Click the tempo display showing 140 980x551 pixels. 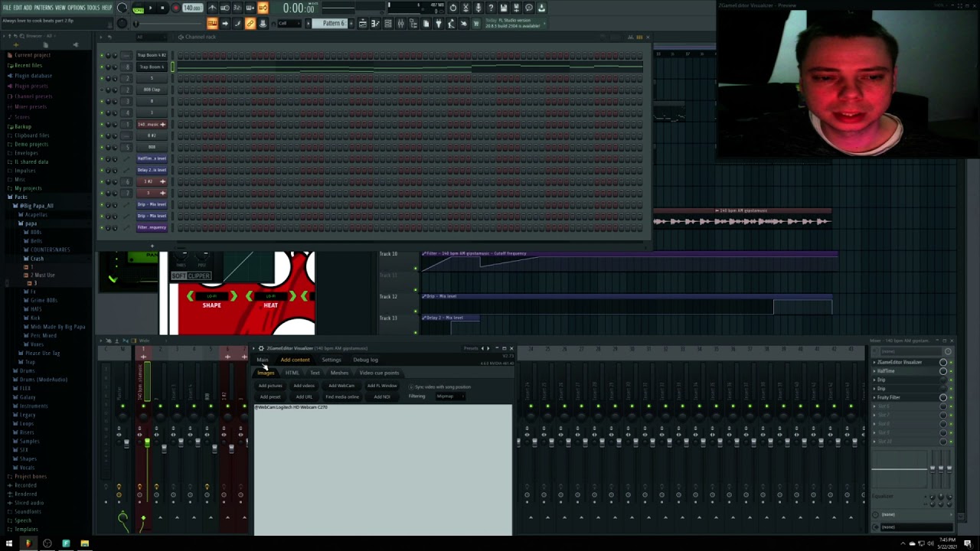[x=193, y=8]
